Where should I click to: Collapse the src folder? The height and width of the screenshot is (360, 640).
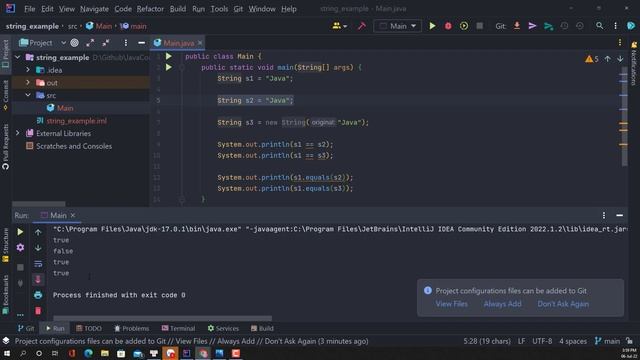28,96
